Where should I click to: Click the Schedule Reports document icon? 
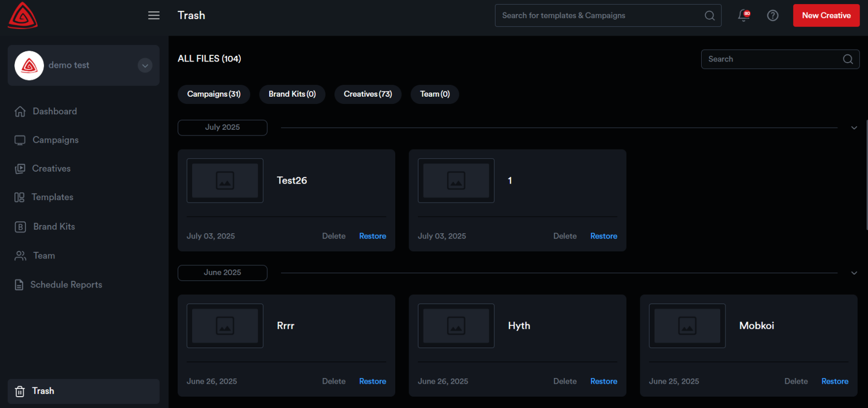(x=19, y=285)
